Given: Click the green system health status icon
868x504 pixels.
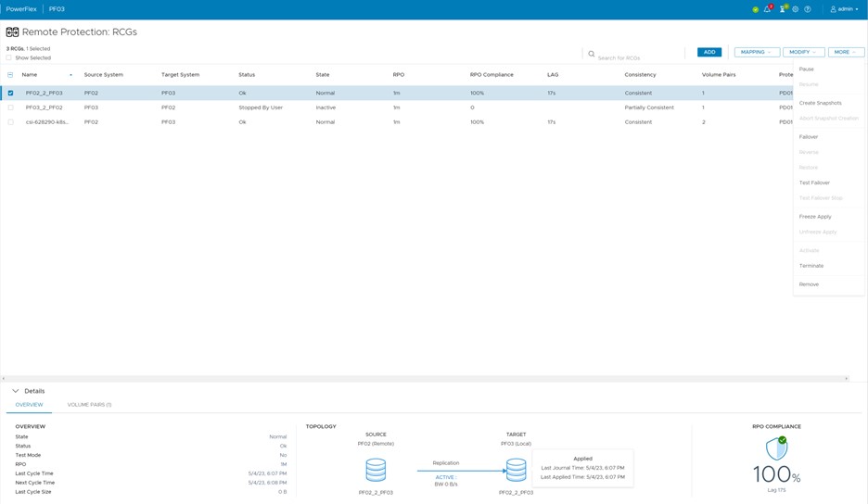Looking at the screenshot, I should pyautogui.click(x=755, y=9).
